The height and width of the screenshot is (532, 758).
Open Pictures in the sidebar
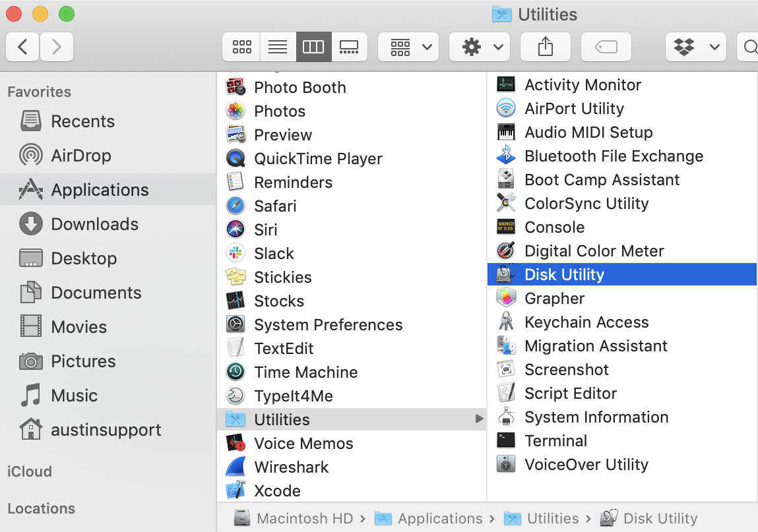[108, 361]
